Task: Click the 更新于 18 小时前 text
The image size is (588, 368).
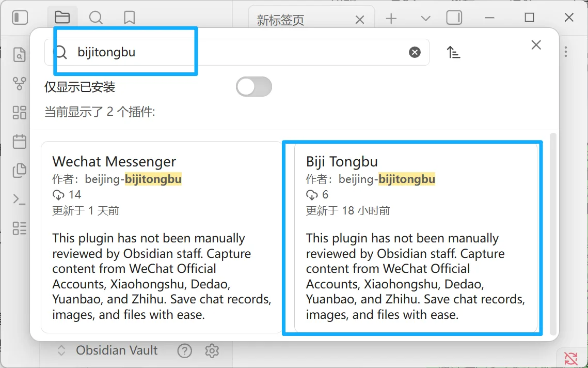Action: pyautogui.click(x=348, y=210)
